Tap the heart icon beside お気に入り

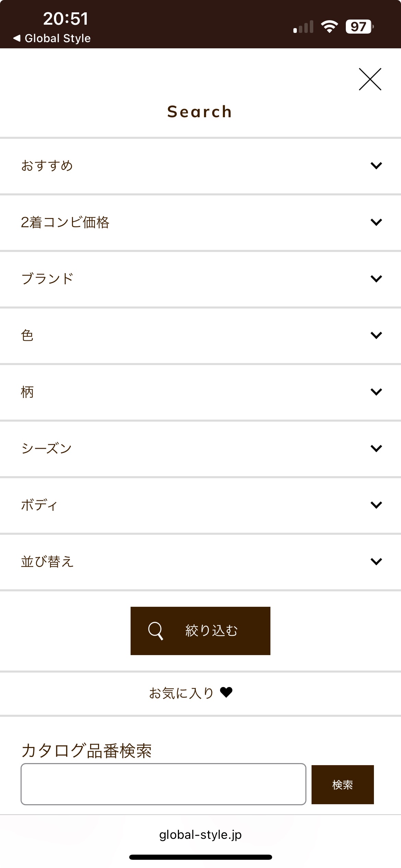pos(226,692)
